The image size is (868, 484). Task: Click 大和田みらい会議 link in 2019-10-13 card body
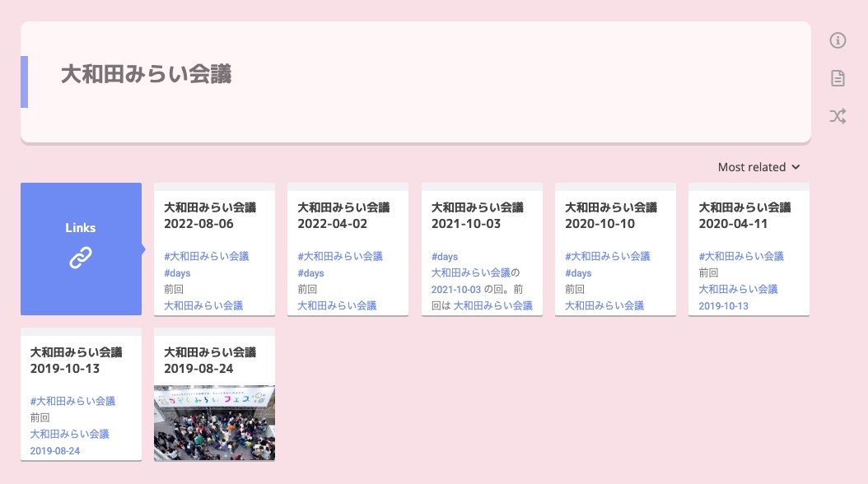69,435
